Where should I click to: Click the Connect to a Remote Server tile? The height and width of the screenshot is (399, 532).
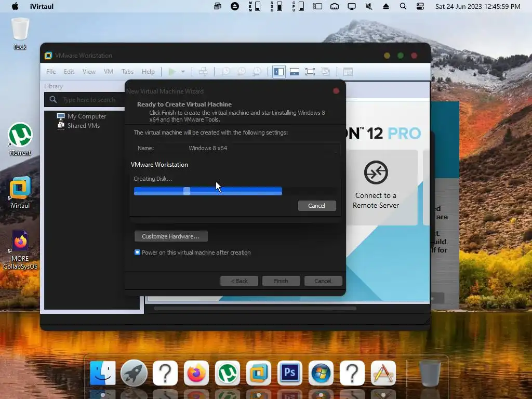click(x=376, y=186)
